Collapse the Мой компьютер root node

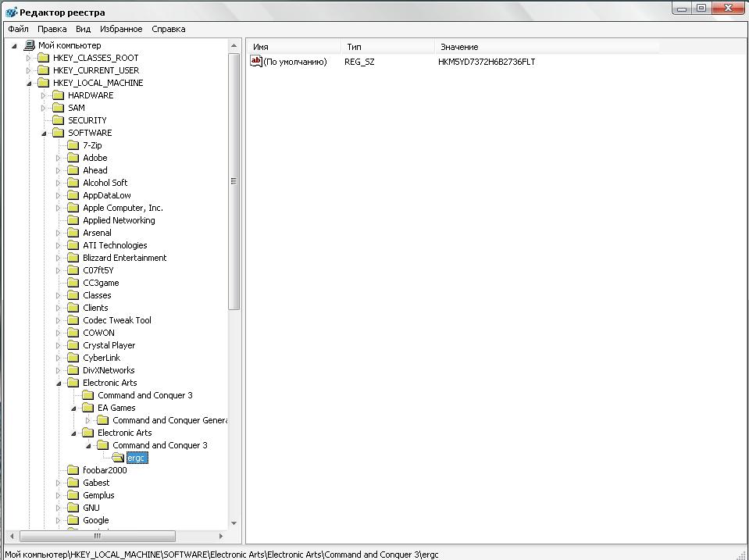(x=14, y=46)
